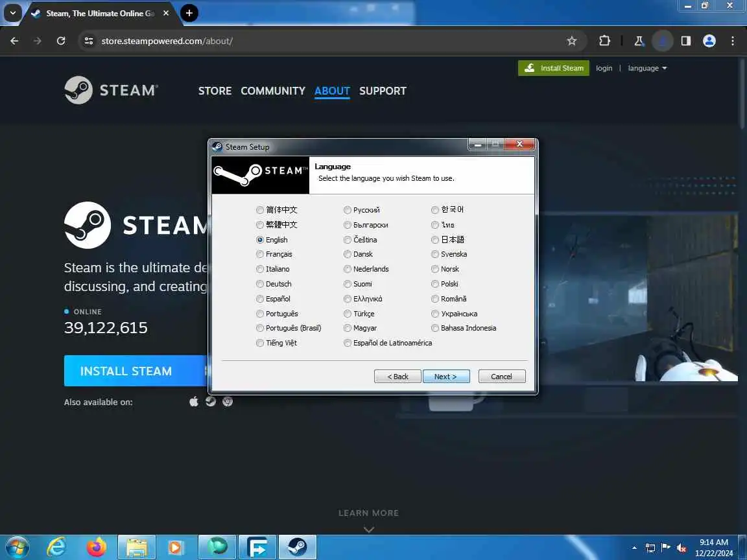Choose Українська radio button

435,314
